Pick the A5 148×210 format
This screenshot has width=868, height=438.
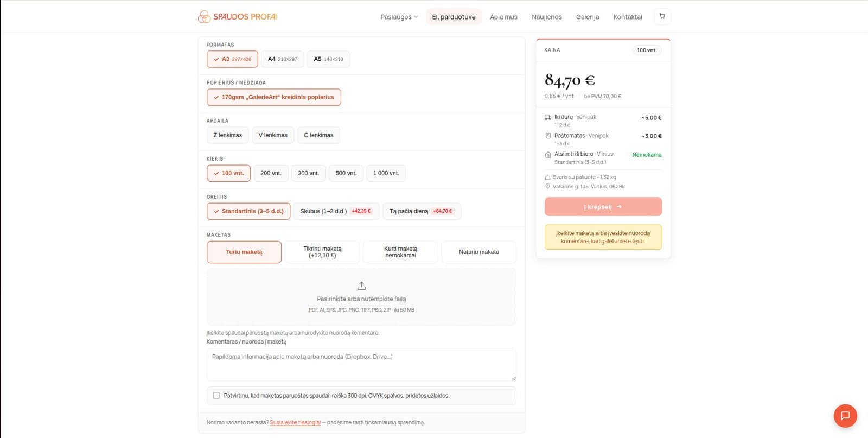point(328,59)
